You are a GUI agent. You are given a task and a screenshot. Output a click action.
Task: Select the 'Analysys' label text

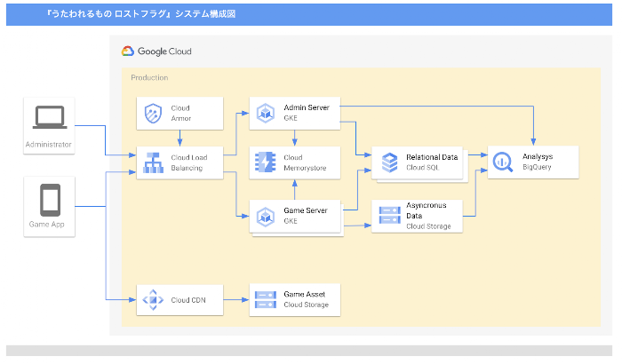point(538,156)
